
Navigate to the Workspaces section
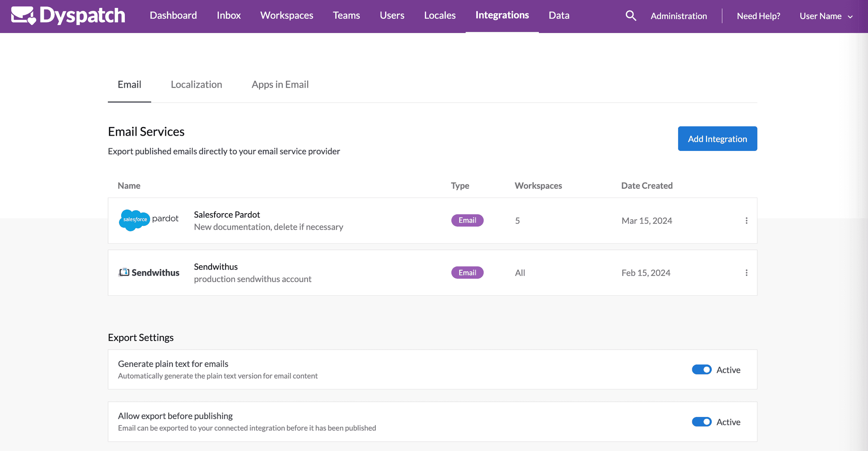(x=286, y=15)
